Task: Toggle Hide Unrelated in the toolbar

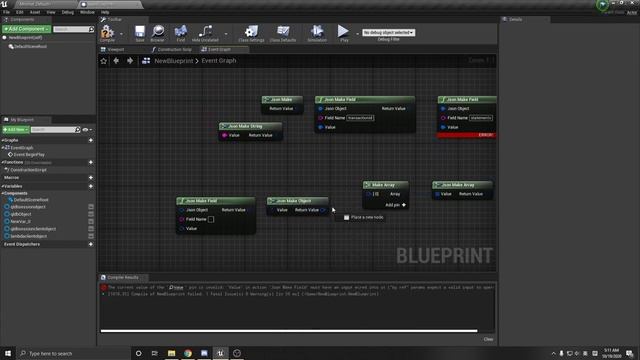Action: pos(205,33)
